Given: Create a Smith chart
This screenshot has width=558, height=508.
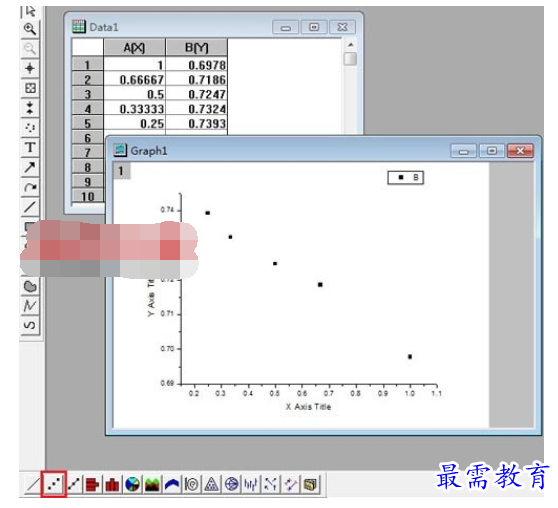Looking at the screenshot, I should click(232, 485).
